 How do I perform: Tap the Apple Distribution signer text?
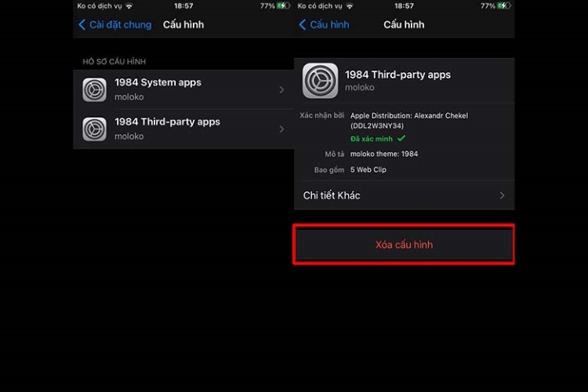click(x=409, y=121)
